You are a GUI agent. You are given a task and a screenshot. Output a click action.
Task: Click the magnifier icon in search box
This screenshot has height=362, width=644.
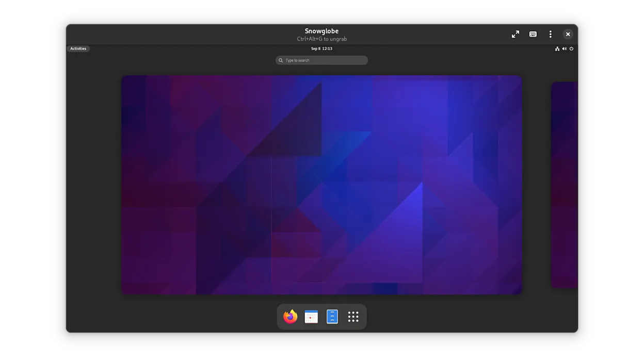pyautogui.click(x=281, y=60)
